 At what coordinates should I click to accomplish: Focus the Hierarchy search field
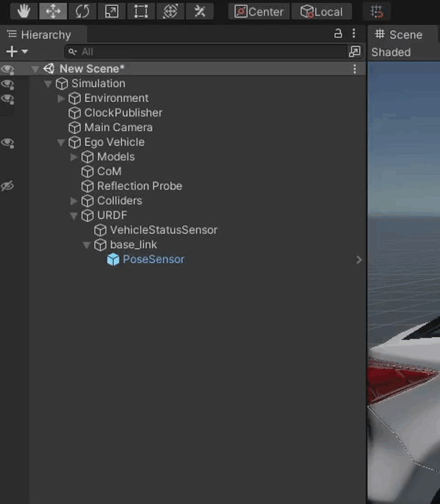click(205, 51)
